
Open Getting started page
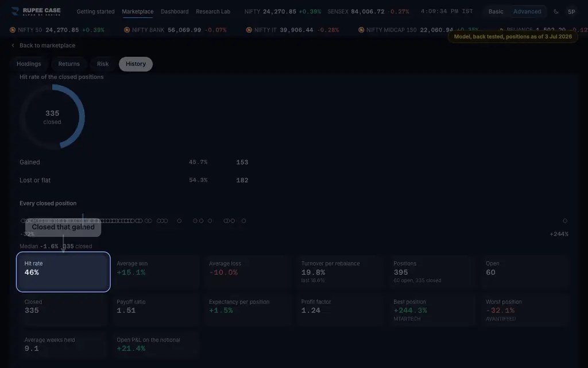[x=96, y=11]
